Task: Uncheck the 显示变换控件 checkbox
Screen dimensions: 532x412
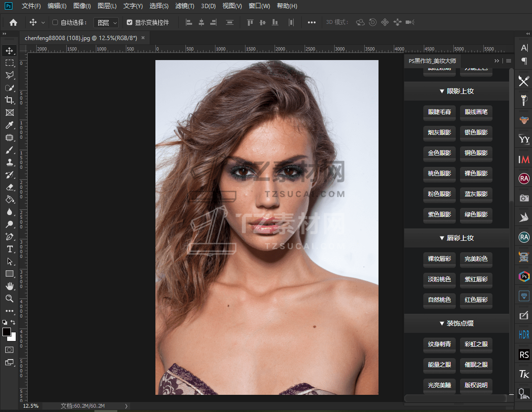Action: (x=130, y=22)
